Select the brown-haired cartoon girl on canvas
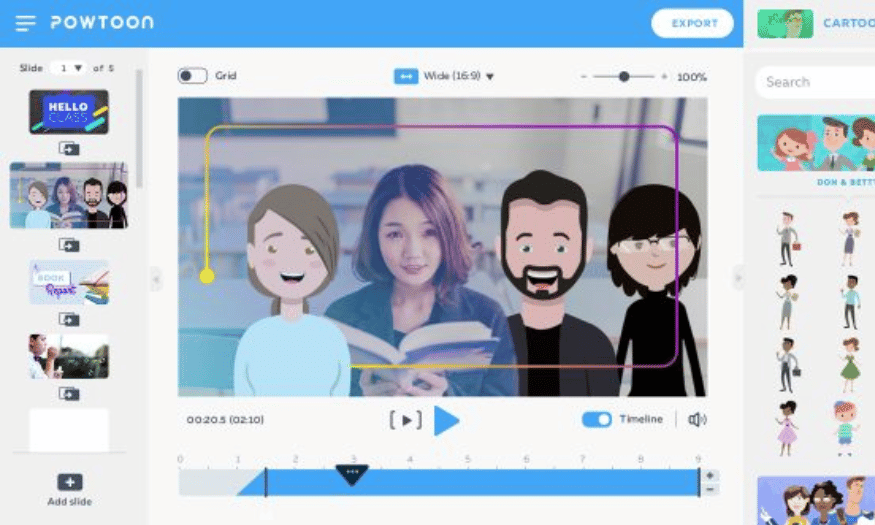 [293, 290]
